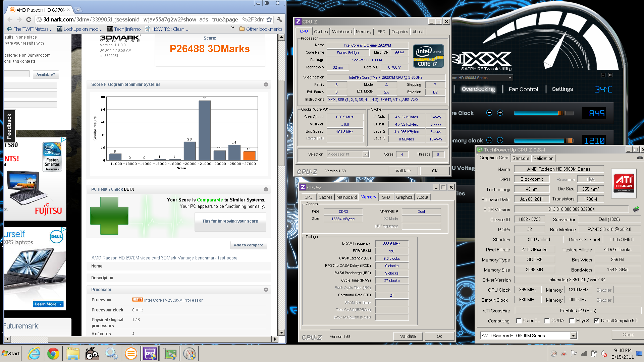Toggle DirectCompute 5.0 checkbox

tap(596, 321)
